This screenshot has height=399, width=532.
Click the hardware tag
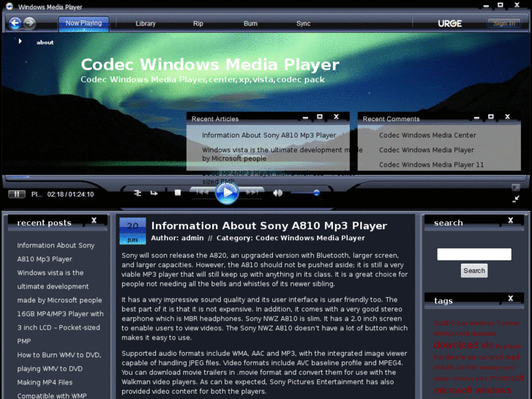click(449, 357)
